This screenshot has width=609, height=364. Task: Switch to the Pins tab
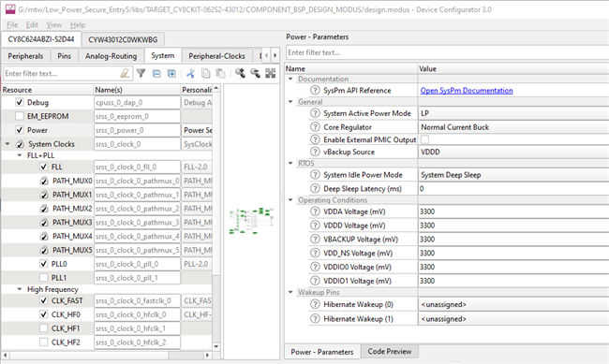click(x=64, y=56)
